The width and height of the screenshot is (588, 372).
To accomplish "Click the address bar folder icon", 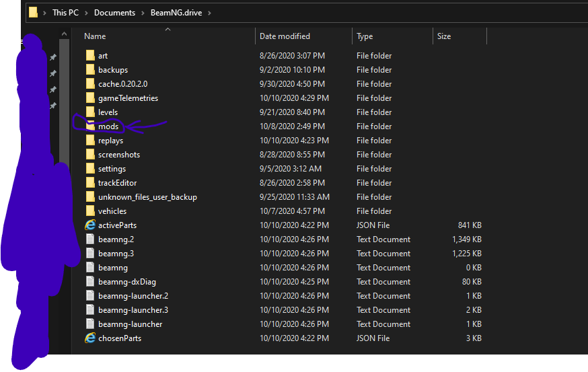I will [33, 12].
